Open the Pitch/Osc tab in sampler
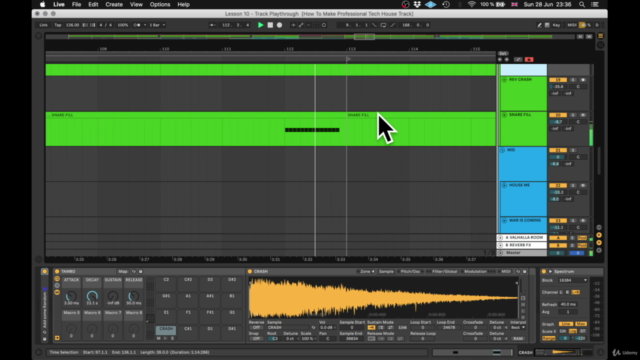 [410, 271]
